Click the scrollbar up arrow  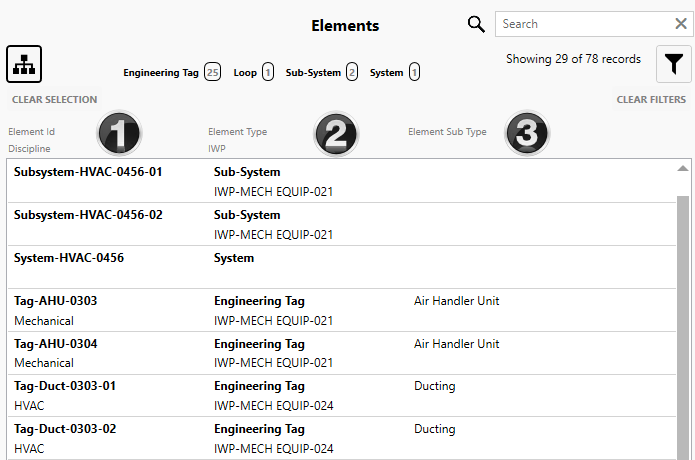(x=683, y=169)
